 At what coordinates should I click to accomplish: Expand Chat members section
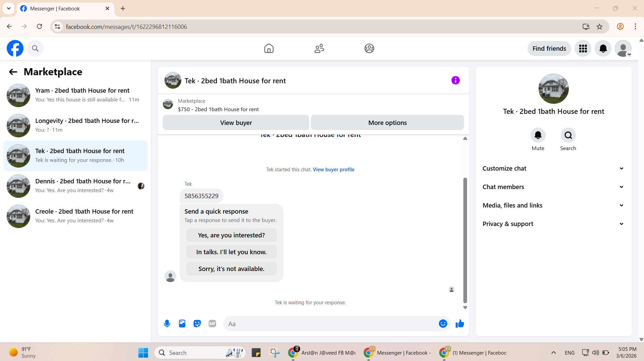(x=553, y=187)
